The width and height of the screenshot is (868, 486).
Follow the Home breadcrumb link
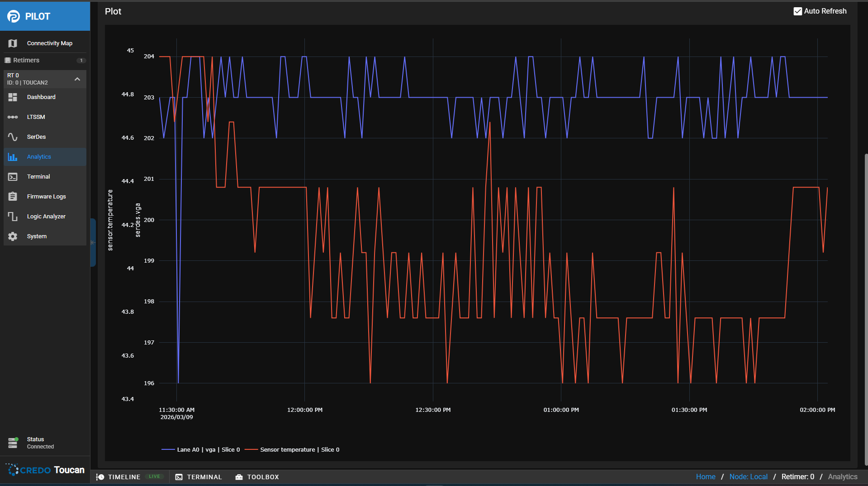click(x=705, y=477)
